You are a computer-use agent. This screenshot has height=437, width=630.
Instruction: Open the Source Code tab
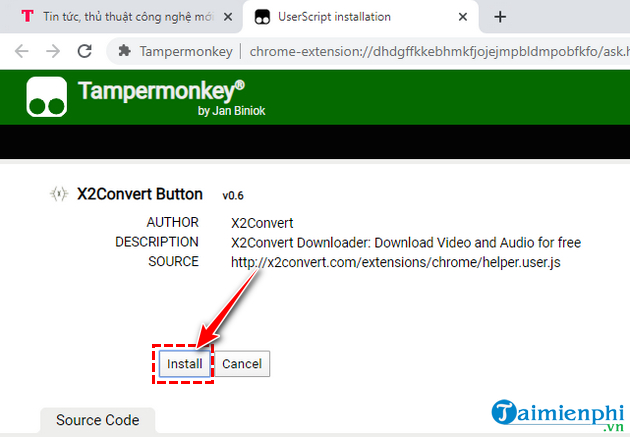(x=98, y=420)
